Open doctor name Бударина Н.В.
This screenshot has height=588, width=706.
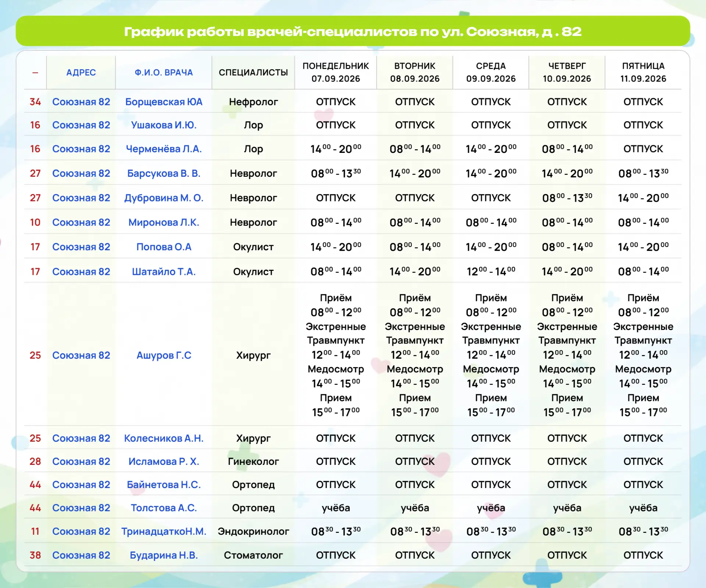(x=164, y=555)
